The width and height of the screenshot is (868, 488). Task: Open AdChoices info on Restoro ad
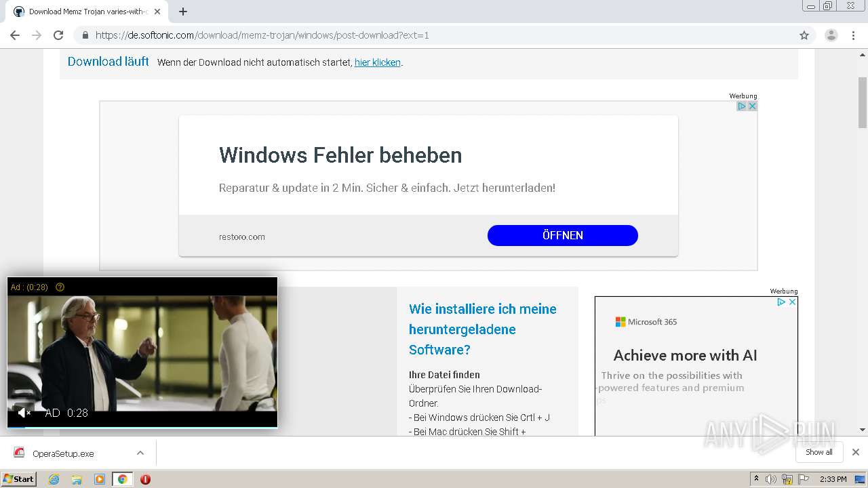(742, 106)
